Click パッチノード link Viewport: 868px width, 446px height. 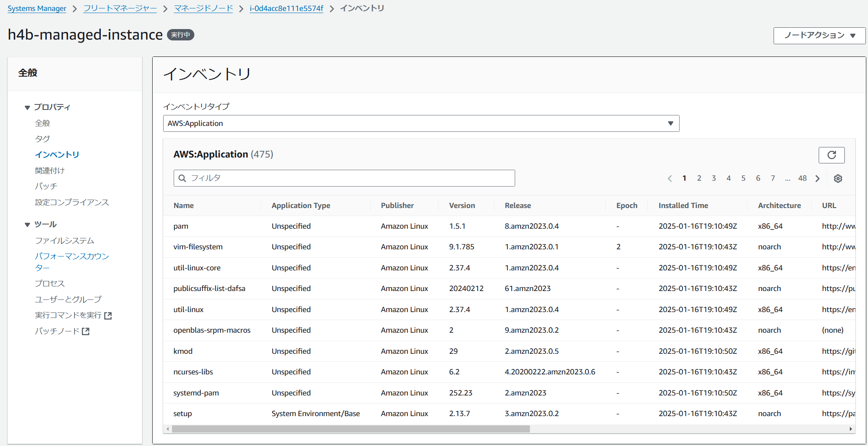(x=57, y=331)
